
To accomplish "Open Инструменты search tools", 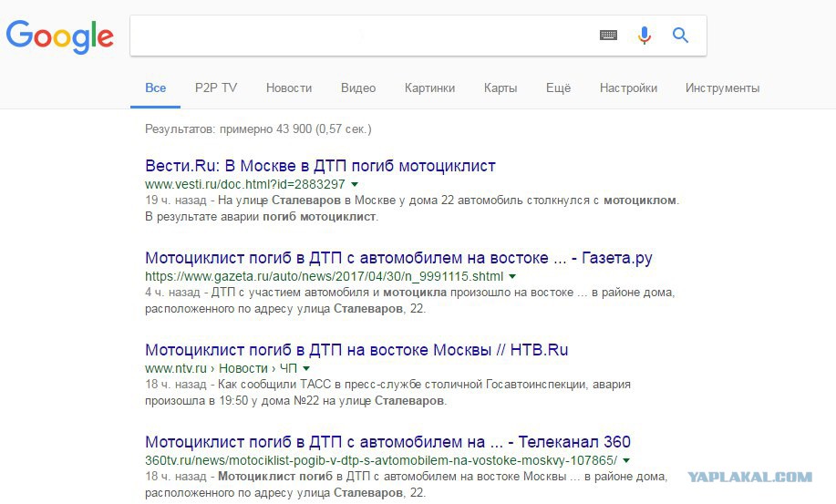I will (722, 87).
